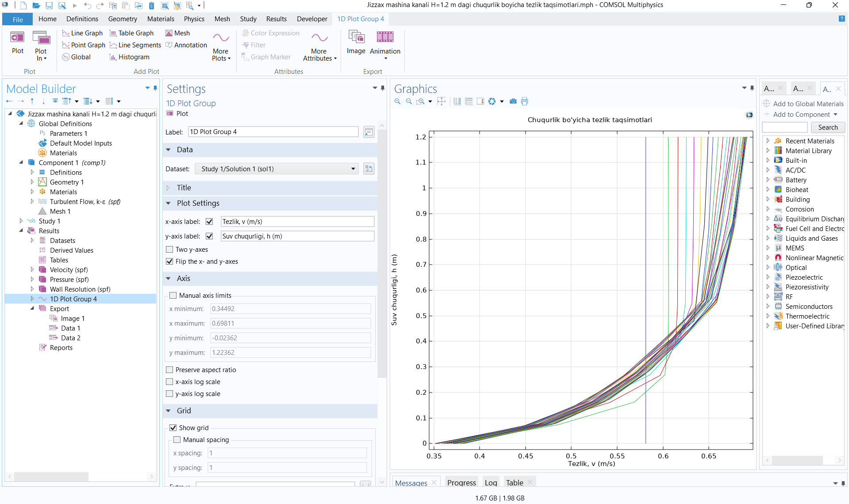
Task: Expand the Velocity (spf) plot group node
Action: 32,269
